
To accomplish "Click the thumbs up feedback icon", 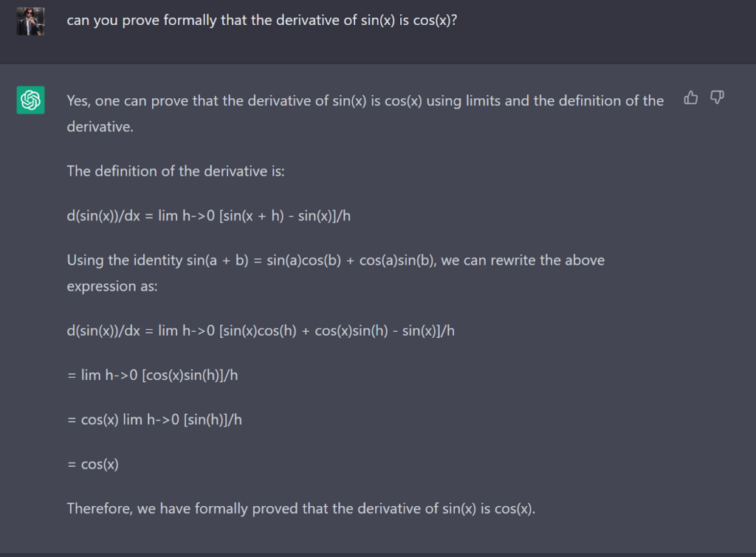I will [x=690, y=98].
